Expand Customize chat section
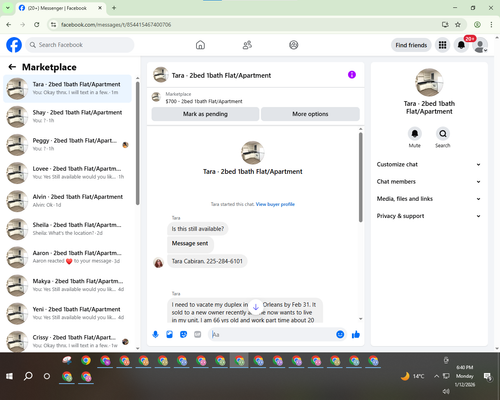 (429, 164)
